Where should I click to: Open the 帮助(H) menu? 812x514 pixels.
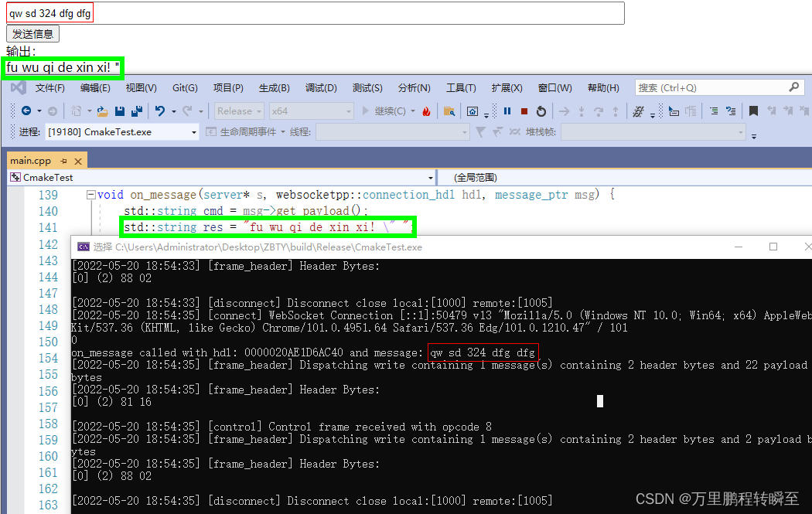[603, 87]
